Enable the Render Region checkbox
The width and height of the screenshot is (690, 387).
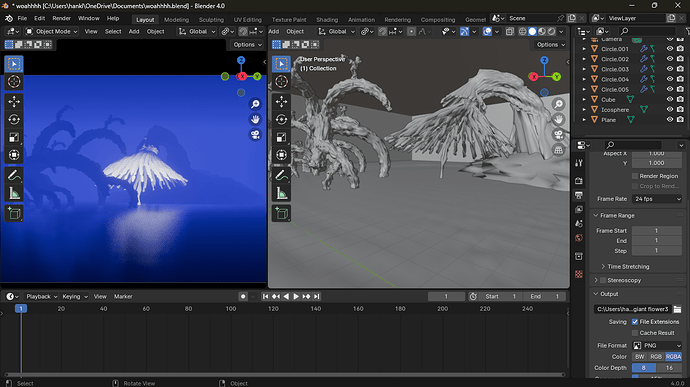(635, 176)
